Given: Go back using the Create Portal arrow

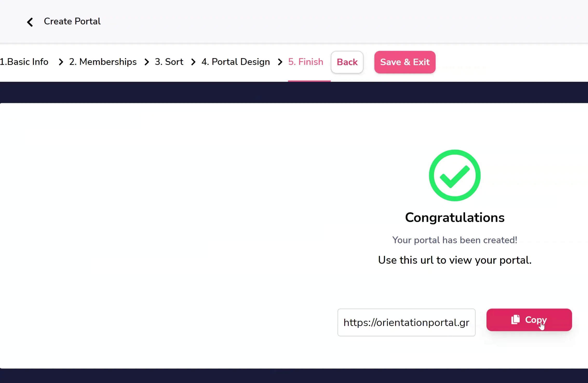Looking at the screenshot, I should (x=30, y=22).
